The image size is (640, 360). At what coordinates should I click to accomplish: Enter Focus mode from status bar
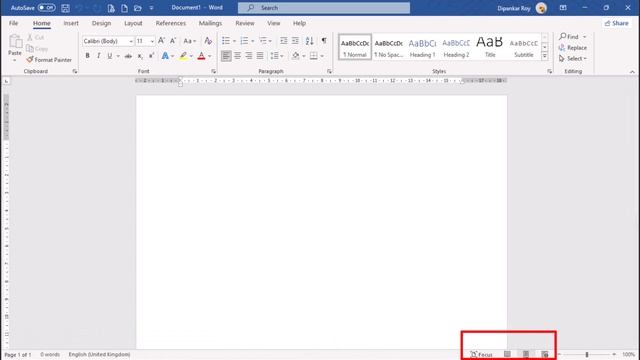tap(481, 354)
